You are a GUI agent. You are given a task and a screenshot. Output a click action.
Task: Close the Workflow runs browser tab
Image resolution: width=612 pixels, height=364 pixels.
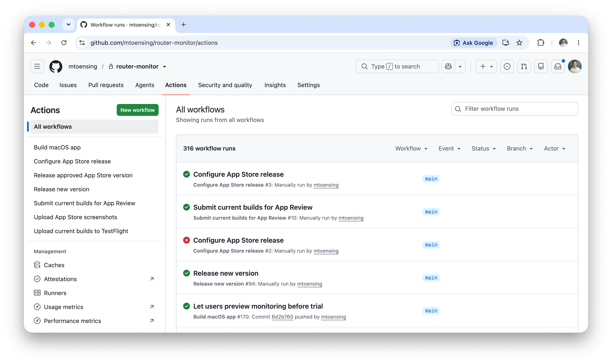168,25
